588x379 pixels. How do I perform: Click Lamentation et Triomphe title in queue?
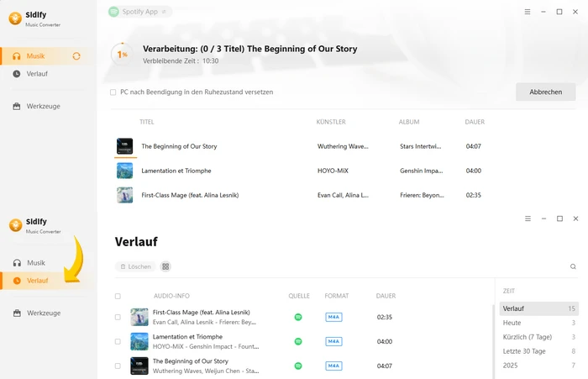click(x=176, y=171)
